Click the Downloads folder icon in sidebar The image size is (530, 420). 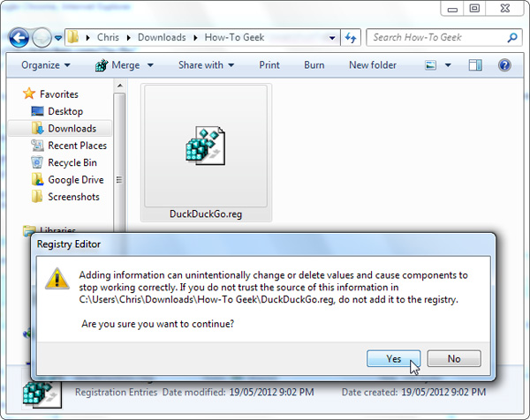[x=37, y=128]
